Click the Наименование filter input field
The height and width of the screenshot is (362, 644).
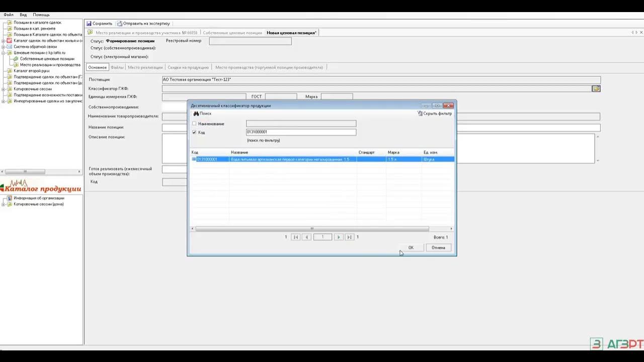point(301,124)
